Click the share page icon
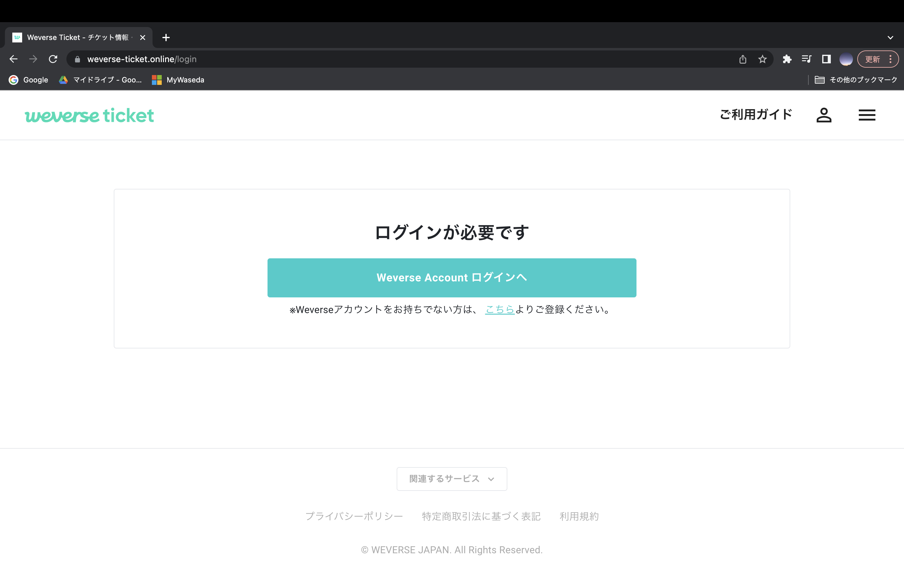The height and width of the screenshot is (588, 904). click(743, 59)
